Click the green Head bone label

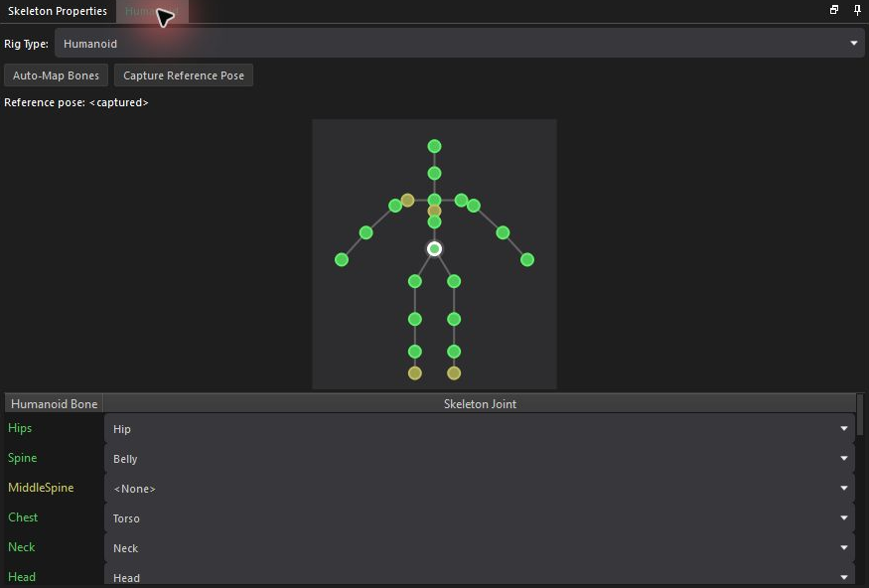(x=22, y=577)
